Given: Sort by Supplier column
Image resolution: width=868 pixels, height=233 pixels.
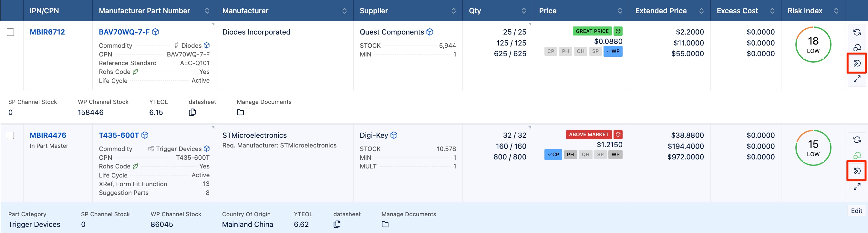Looking at the screenshot, I should (x=454, y=11).
